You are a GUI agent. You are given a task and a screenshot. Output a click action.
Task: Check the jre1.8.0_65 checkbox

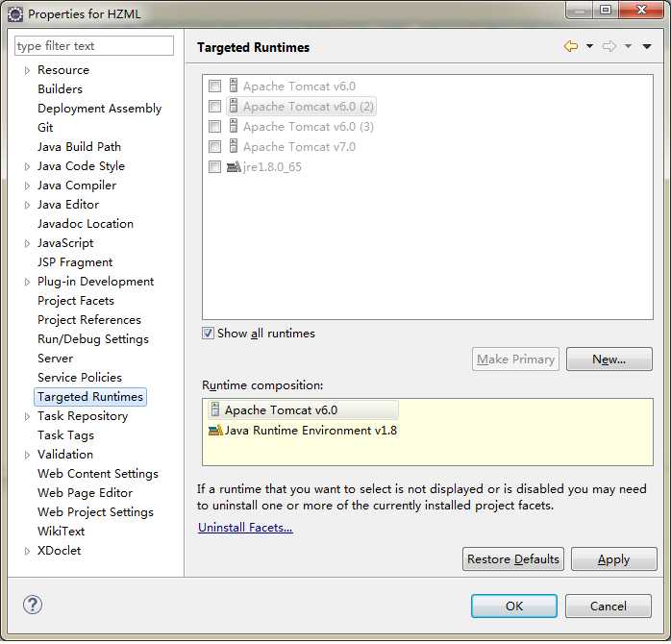tap(214, 166)
